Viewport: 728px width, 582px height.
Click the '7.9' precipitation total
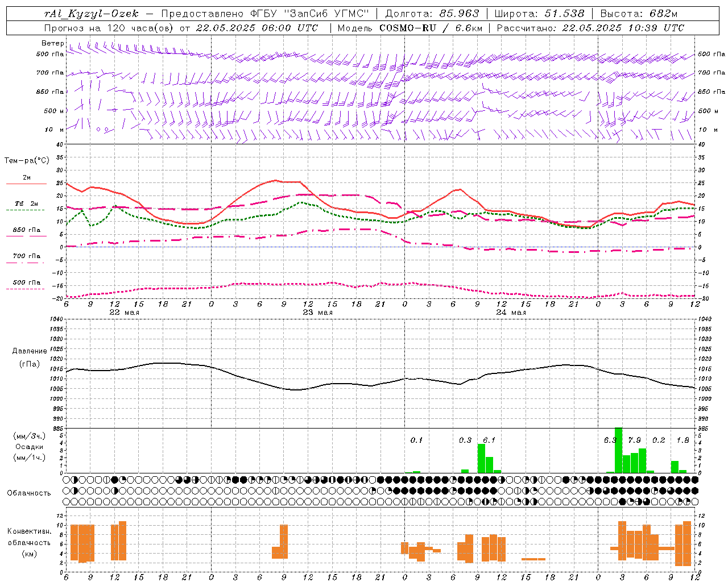[x=634, y=440]
